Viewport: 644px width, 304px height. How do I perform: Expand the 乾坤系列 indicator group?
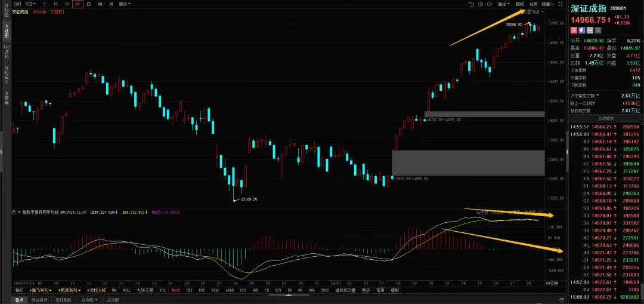coord(69,290)
